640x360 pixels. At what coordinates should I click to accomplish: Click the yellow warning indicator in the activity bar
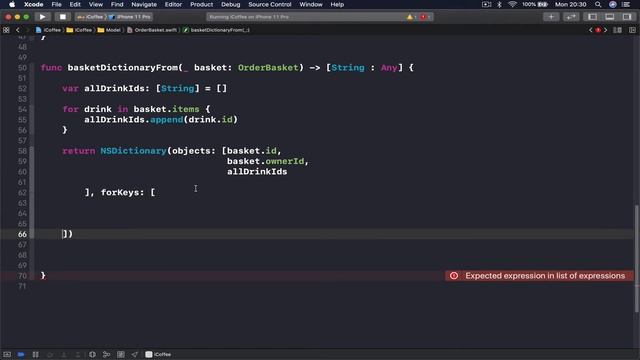(410, 17)
